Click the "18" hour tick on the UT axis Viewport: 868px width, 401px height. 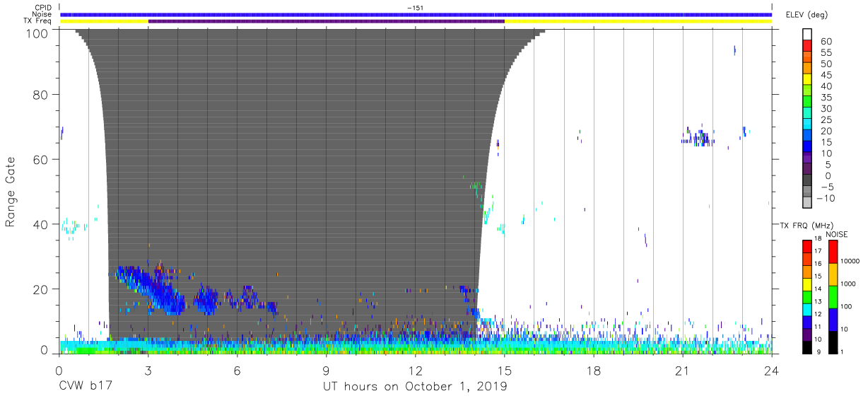[x=594, y=370]
